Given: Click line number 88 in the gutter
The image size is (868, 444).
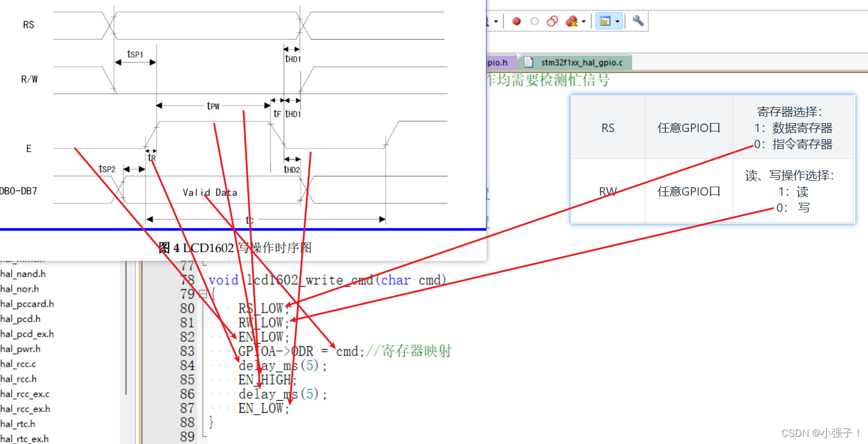Looking at the screenshot, I should point(187,422).
